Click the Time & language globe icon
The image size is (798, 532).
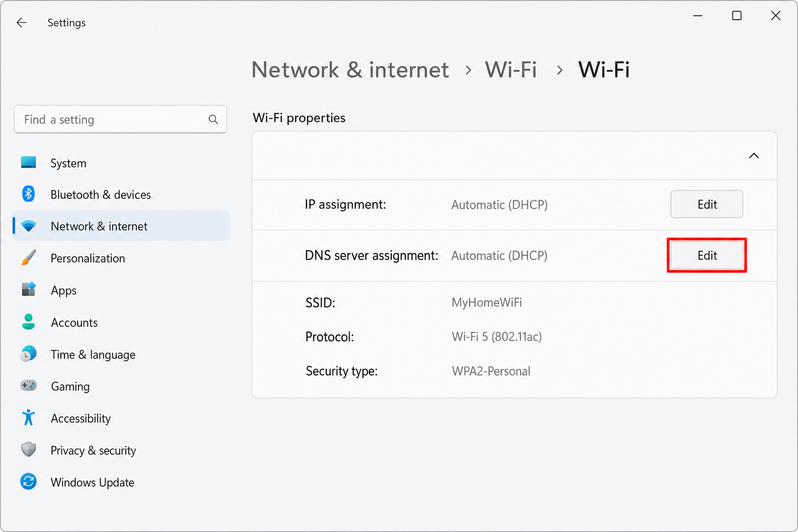tap(29, 354)
